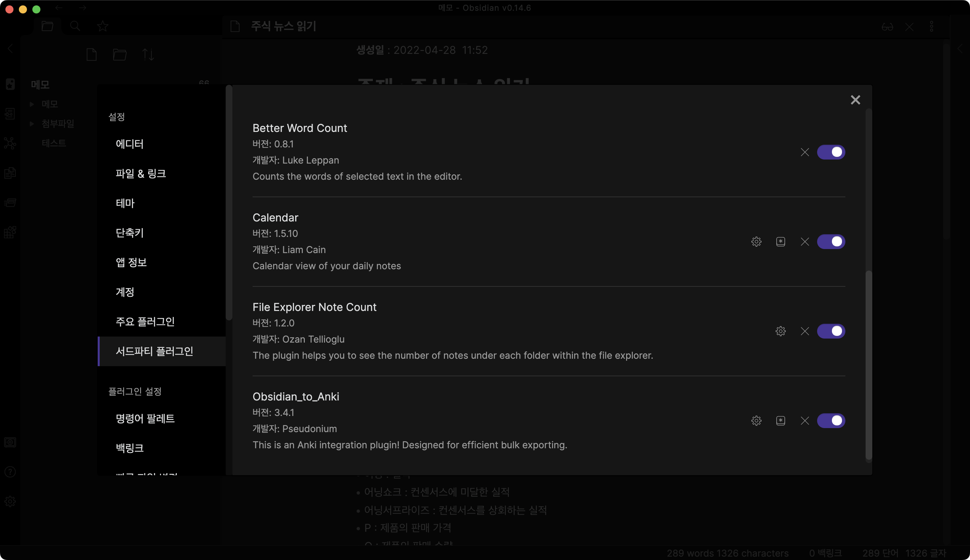Go to 명령어 팔레트 plugin settings
The height and width of the screenshot is (560, 970).
pyautogui.click(x=145, y=418)
